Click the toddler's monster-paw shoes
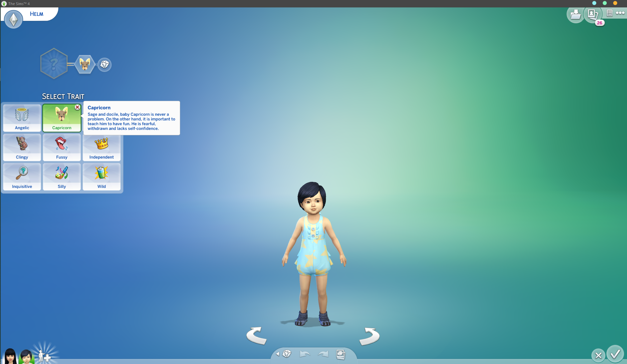Image resolution: width=627 pixels, height=364 pixels. point(313,319)
